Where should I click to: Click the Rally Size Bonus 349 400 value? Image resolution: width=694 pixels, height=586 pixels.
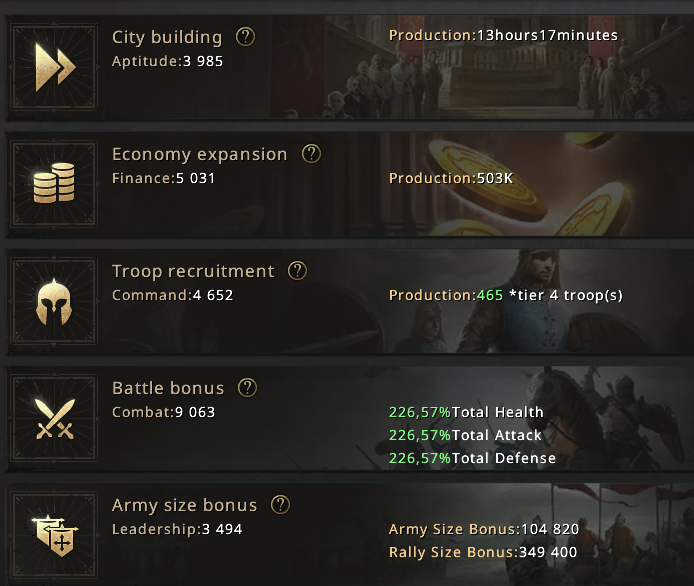(x=483, y=552)
